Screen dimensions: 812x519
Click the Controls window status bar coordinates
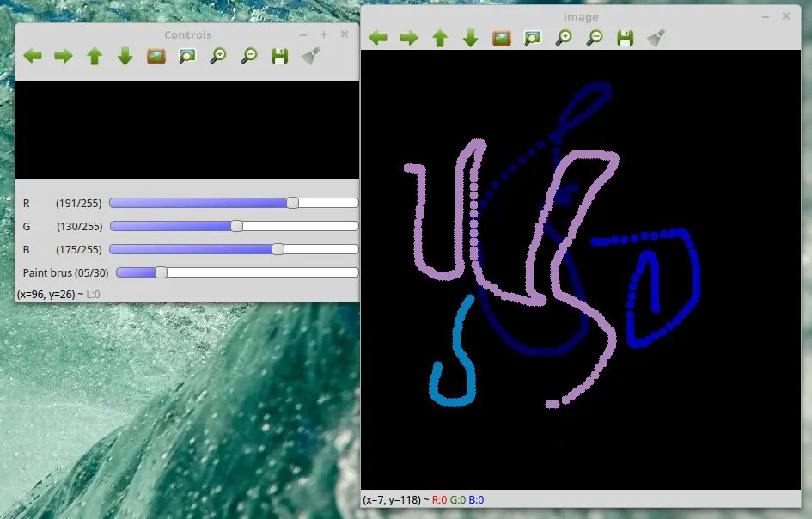coord(58,294)
